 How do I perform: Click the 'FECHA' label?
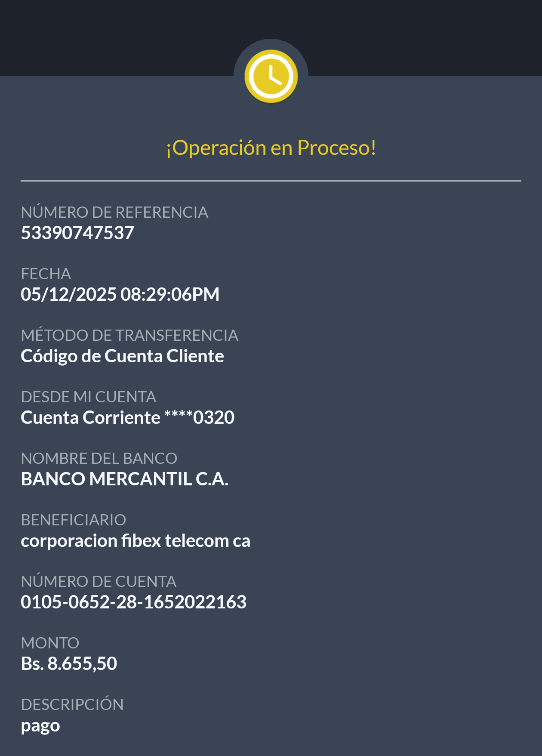46,274
